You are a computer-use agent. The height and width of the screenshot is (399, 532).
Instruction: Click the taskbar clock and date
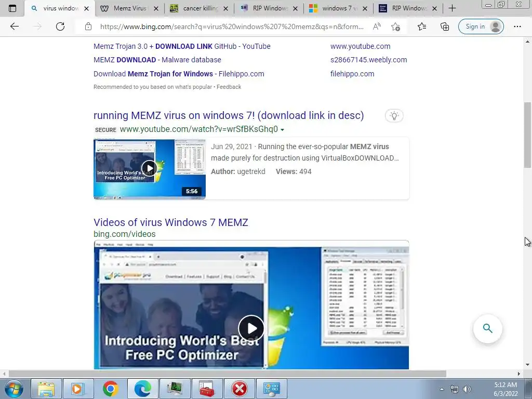pyautogui.click(x=506, y=389)
